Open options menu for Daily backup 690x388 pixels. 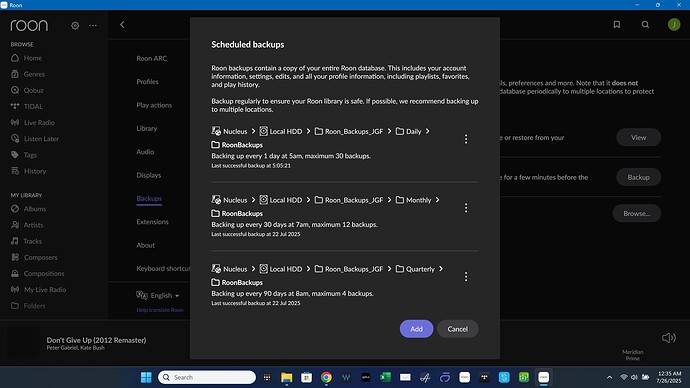(x=466, y=139)
